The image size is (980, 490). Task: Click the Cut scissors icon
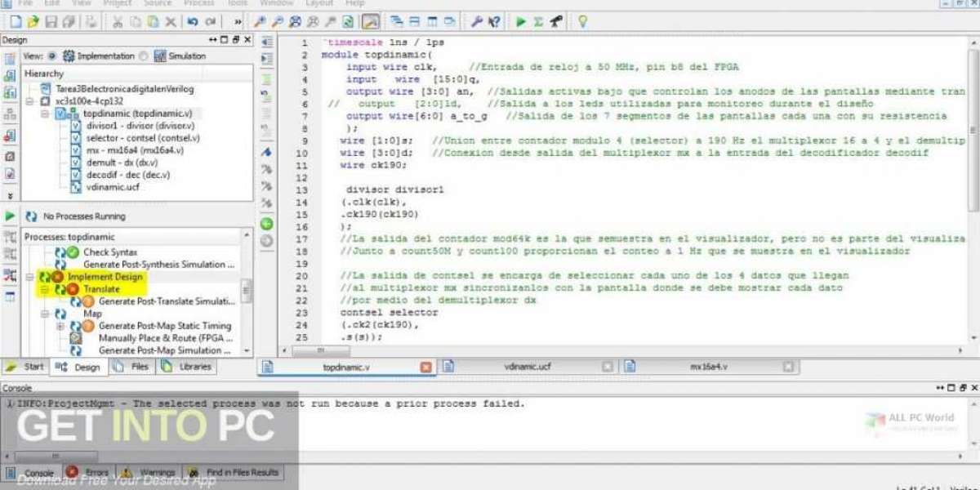tap(117, 22)
